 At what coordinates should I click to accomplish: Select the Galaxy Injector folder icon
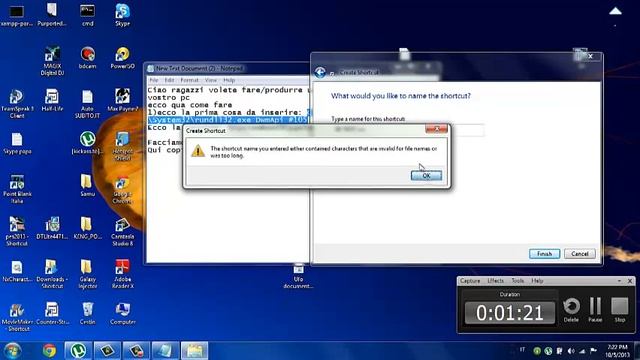87,274
